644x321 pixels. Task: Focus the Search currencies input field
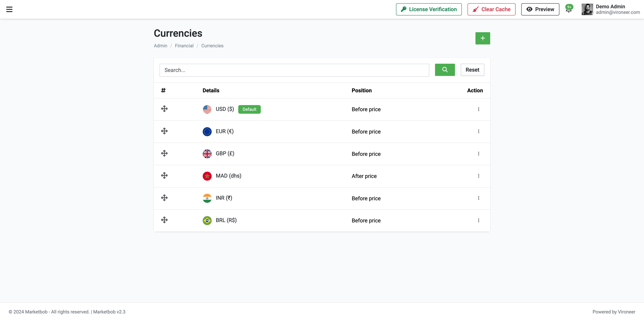click(x=294, y=70)
